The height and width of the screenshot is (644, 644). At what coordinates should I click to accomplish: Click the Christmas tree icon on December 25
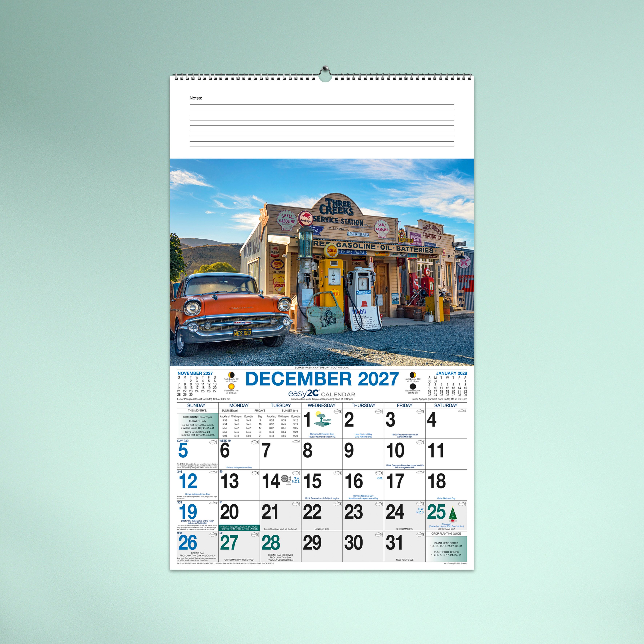[452, 514]
